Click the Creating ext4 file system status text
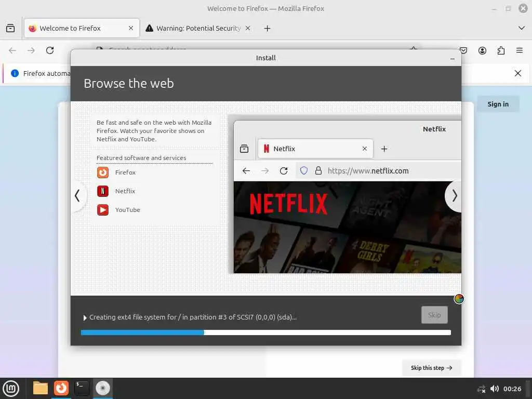This screenshot has width=532, height=399. point(193,317)
